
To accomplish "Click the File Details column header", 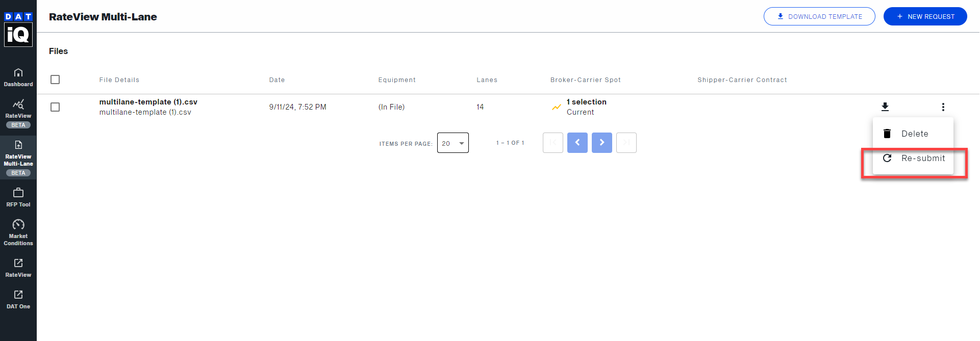I will (x=119, y=80).
